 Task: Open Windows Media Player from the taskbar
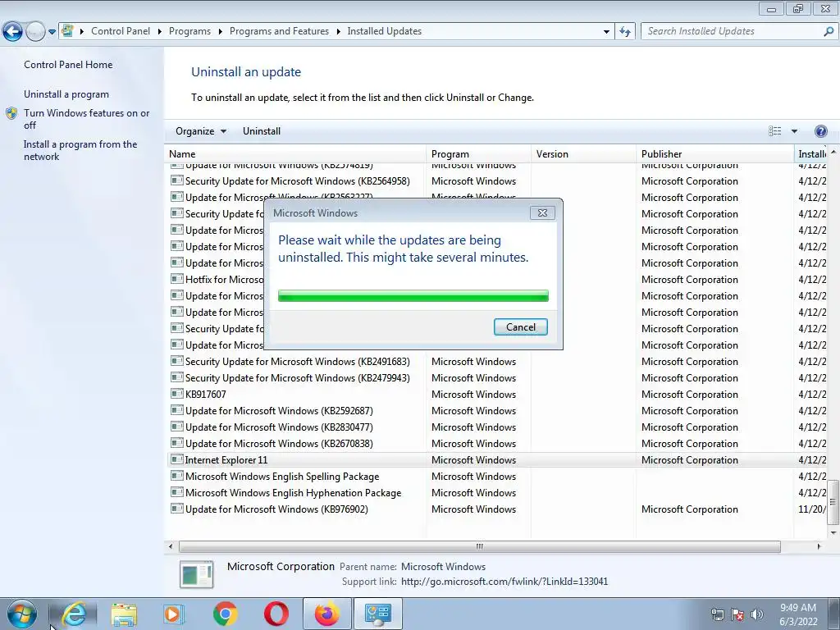coord(174,614)
